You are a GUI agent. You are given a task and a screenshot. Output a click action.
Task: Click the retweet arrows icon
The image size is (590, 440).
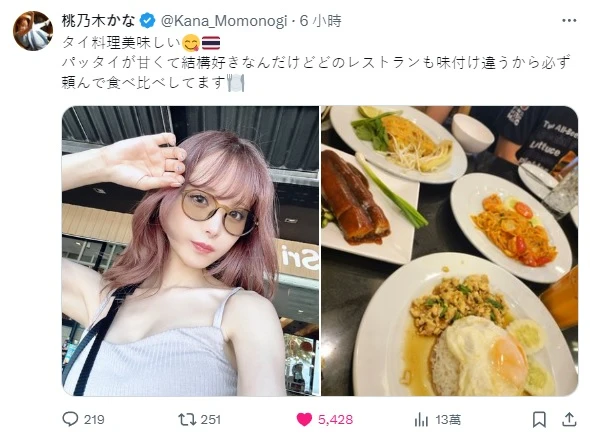pos(187,419)
